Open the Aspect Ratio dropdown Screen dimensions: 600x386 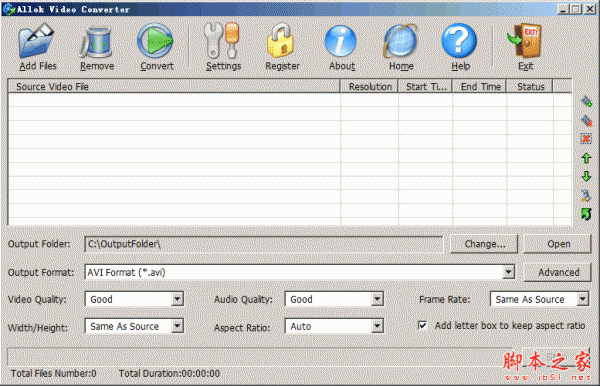377,326
